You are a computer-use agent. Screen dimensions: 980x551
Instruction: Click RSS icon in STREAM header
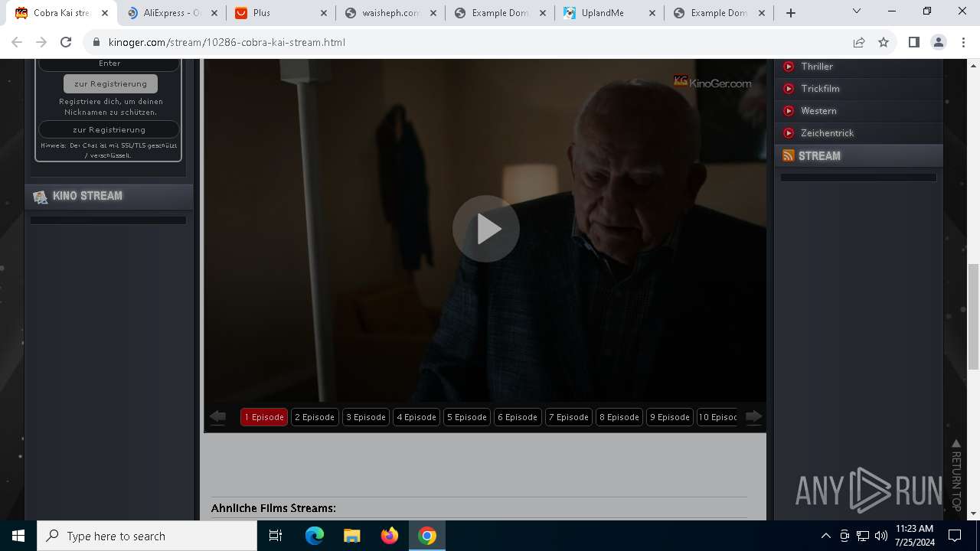click(x=789, y=155)
